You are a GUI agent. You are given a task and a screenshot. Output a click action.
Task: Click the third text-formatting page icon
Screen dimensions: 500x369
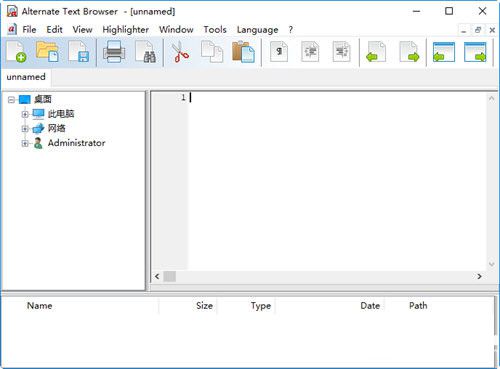click(x=341, y=52)
